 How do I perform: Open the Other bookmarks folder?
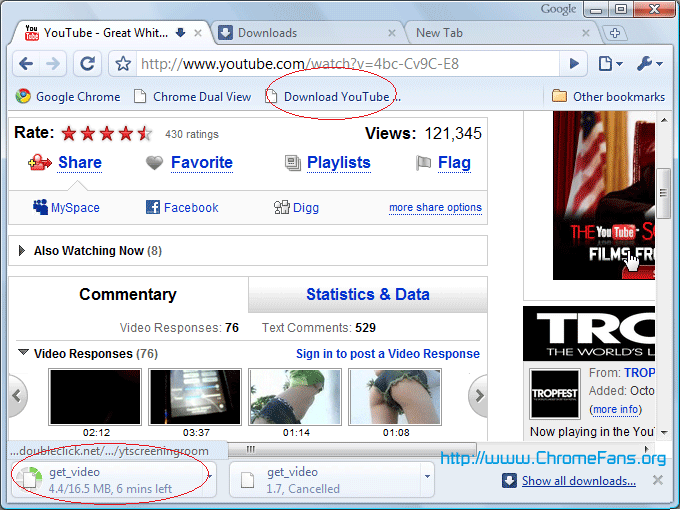point(608,96)
